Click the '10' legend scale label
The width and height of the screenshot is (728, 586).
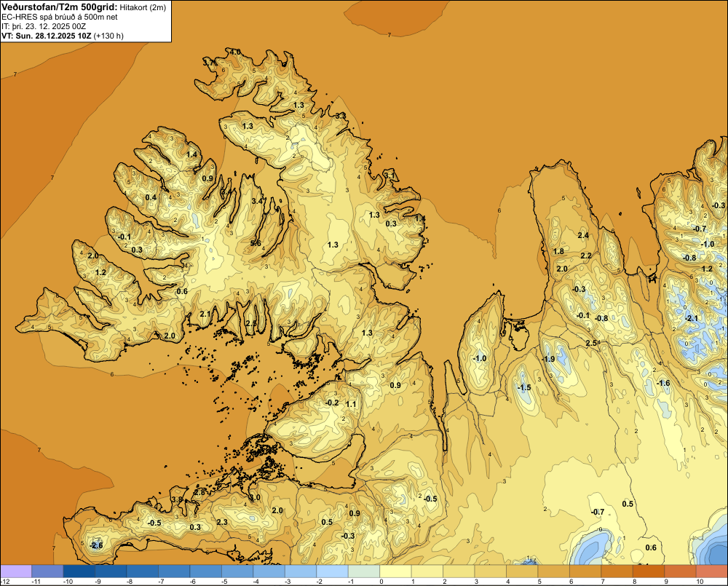[x=700, y=582]
